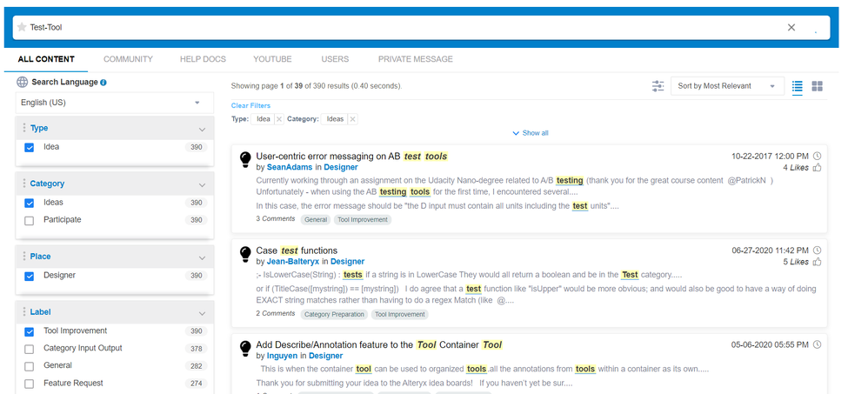Collapse the Type filter panel
868x394 pixels.
click(202, 129)
